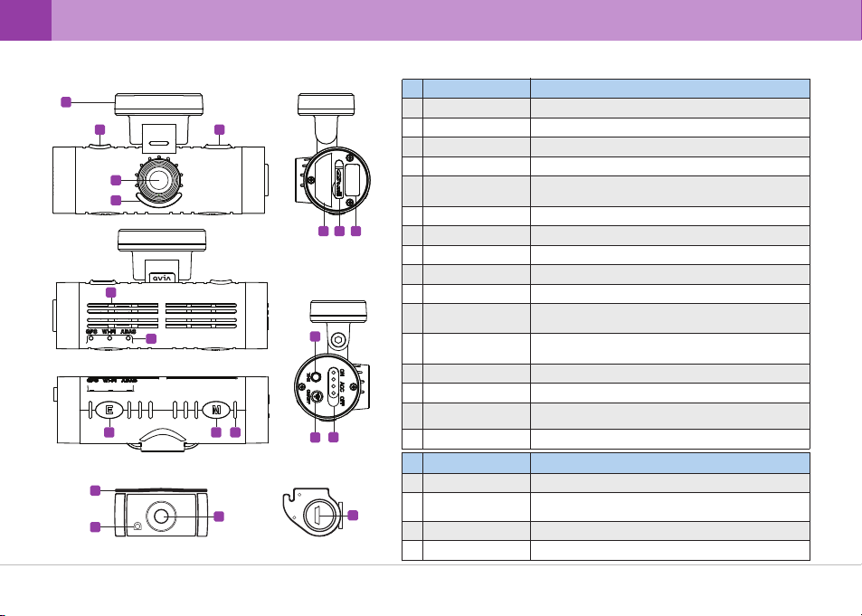Select the front camera lens in the front-view diagram
Viewport: 862px width, 616px height.
coord(159,180)
